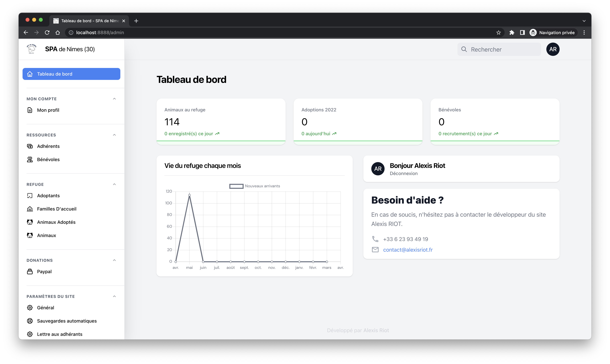Collapse the Refuge section chevron

pyautogui.click(x=114, y=184)
